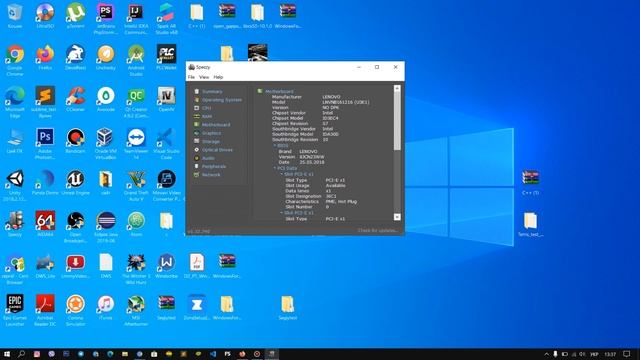Select the Bandicam desktop shortcut

coord(76,141)
